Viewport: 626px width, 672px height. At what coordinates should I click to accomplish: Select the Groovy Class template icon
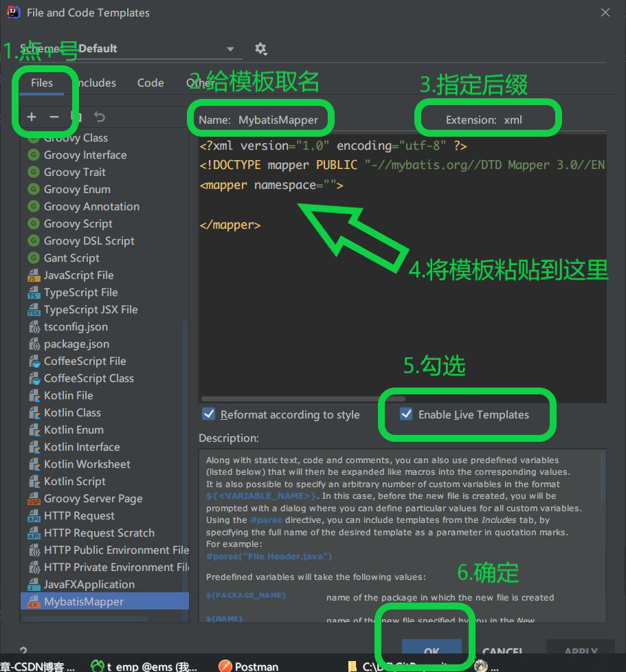pos(34,138)
